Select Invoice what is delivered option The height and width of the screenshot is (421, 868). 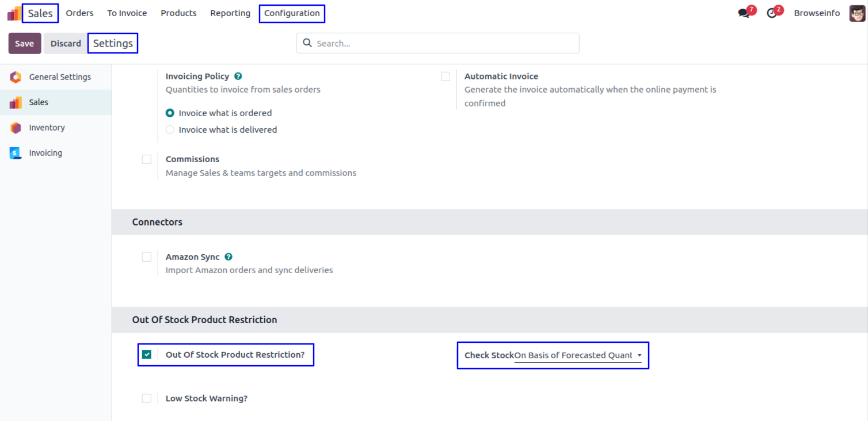[170, 130]
